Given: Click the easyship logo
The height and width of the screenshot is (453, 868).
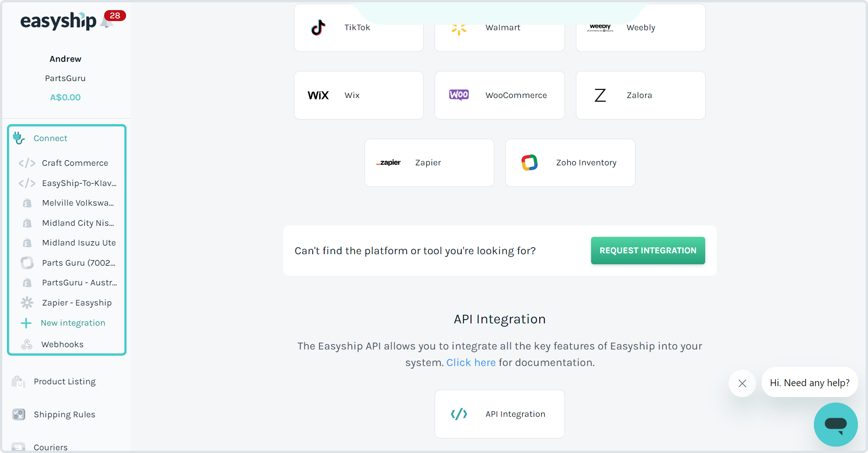Looking at the screenshot, I should click(58, 21).
